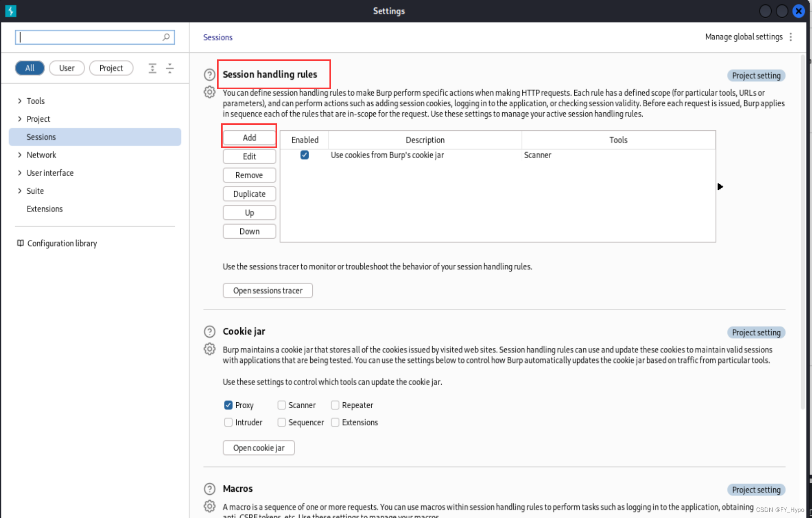Open the Manage global settings kebab menu
The width and height of the screenshot is (812, 518).
[791, 37]
